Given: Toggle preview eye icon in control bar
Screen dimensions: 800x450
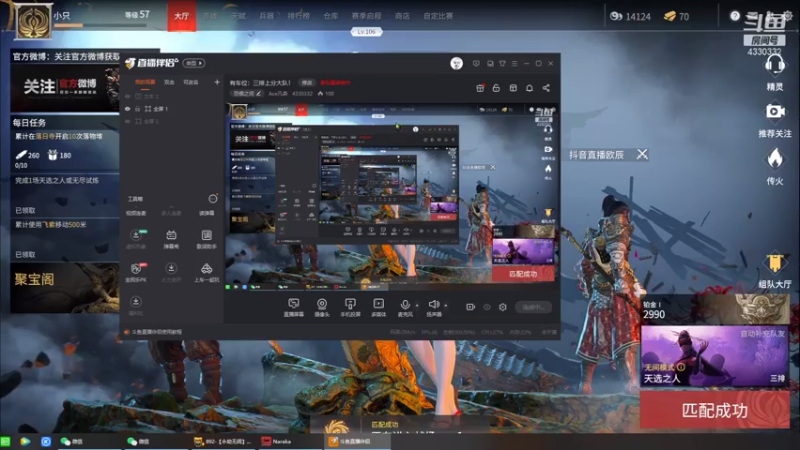Looking at the screenshot, I should pyautogui.click(x=487, y=307).
